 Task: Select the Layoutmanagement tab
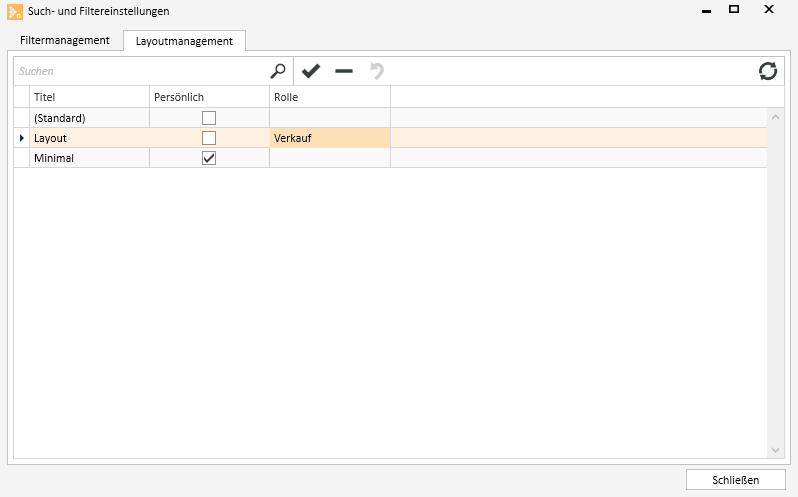click(x=184, y=41)
